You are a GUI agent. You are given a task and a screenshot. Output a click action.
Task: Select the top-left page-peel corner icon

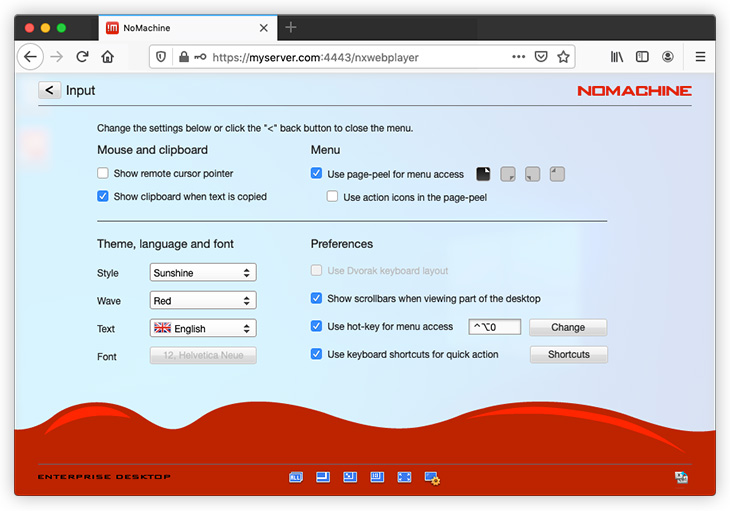(x=557, y=174)
